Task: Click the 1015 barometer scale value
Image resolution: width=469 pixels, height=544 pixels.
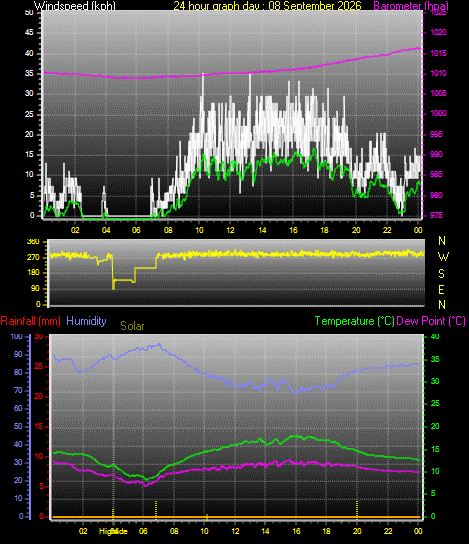Action: (x=438, y=53)
